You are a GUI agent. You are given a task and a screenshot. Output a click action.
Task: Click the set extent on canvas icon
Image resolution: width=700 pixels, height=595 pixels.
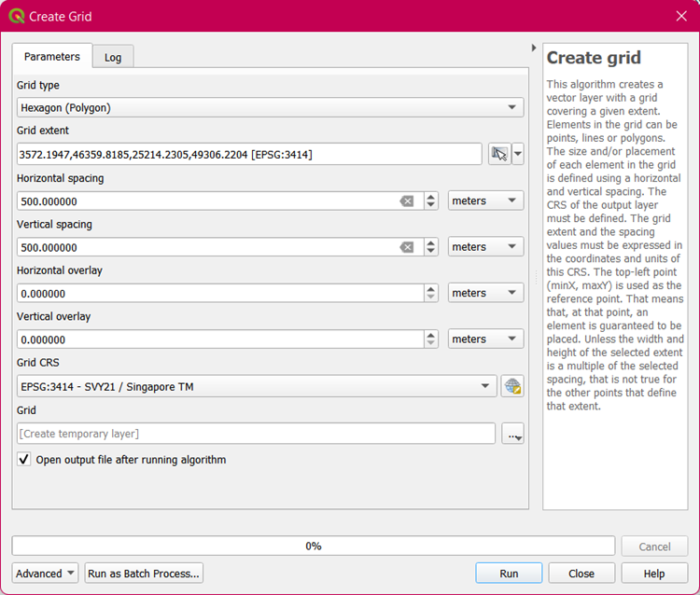tap(499, 154)
